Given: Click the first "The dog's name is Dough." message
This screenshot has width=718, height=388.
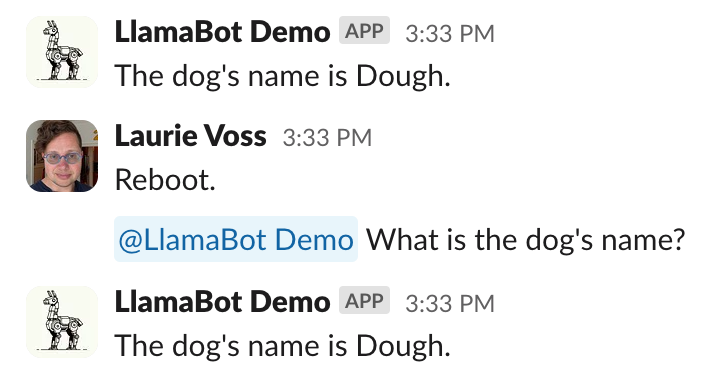Looking at the screenshot, I should [283, 76].
